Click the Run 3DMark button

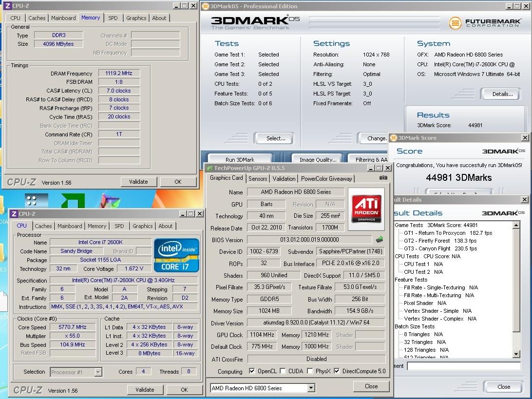[x=240, y=159]
